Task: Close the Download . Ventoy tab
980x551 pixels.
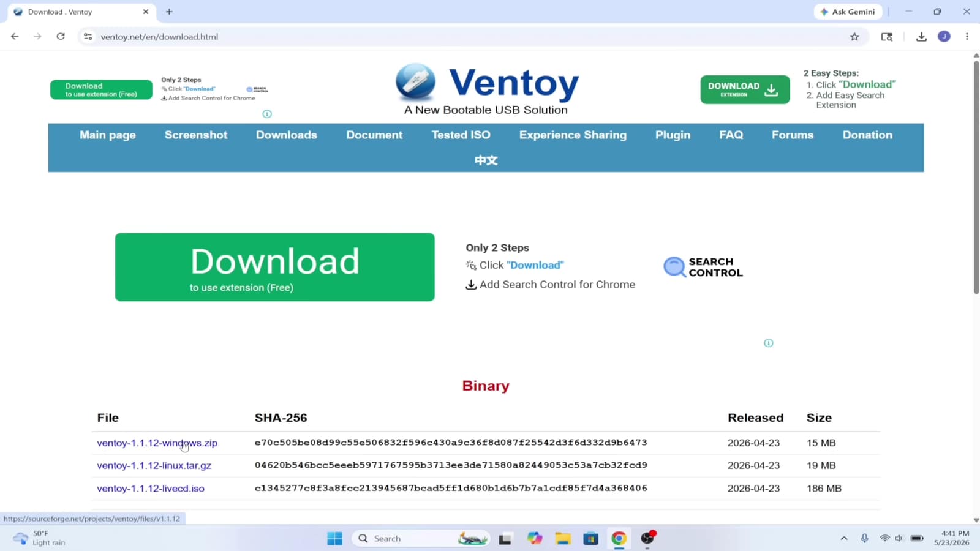Action: pos(146,12)
